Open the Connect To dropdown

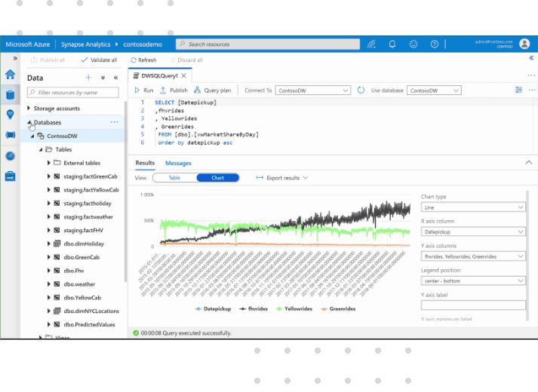(312, 90)
